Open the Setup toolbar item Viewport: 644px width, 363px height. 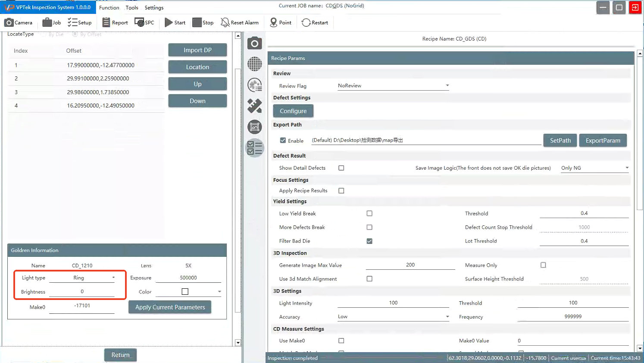click(80, 22)
